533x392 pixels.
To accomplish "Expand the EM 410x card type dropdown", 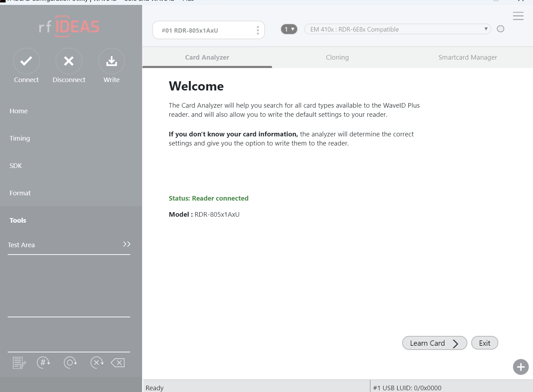I will [397, 29].
